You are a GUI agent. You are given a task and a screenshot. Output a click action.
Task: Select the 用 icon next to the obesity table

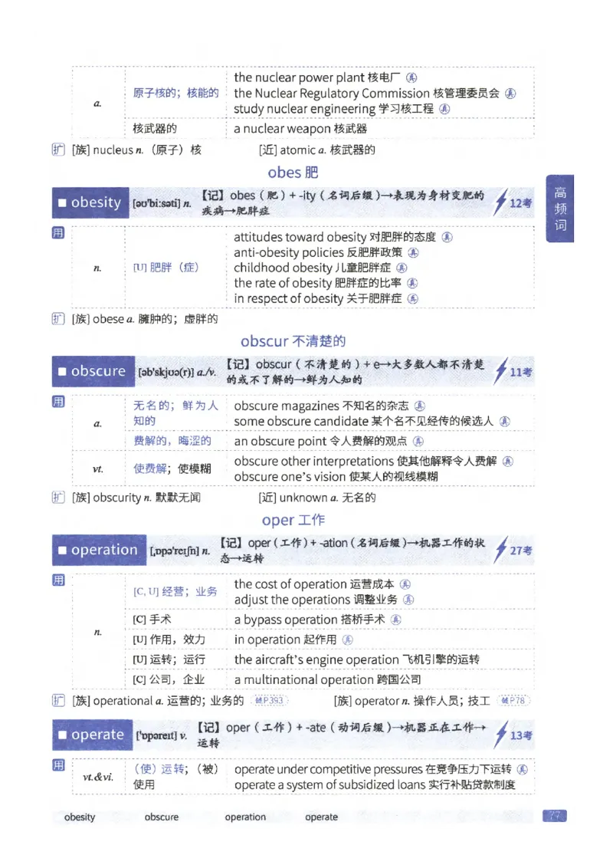(x=58, y=234)
